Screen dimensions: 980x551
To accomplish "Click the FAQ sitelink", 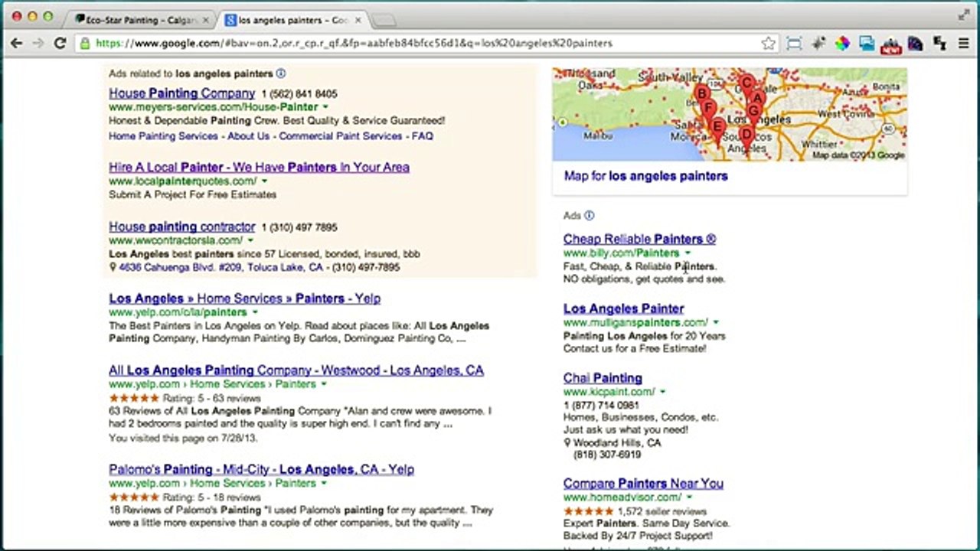I will [423, 136].
